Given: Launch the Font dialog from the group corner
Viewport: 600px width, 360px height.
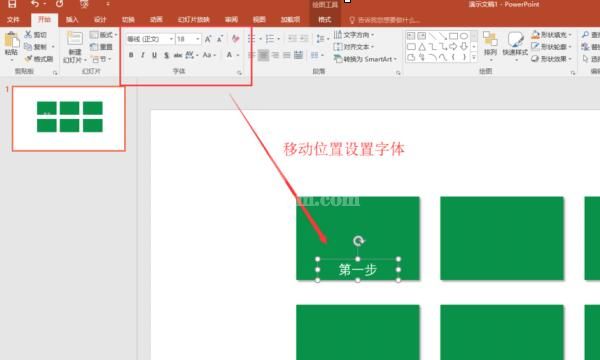Looking at the screenshot, I should [240, 72].
